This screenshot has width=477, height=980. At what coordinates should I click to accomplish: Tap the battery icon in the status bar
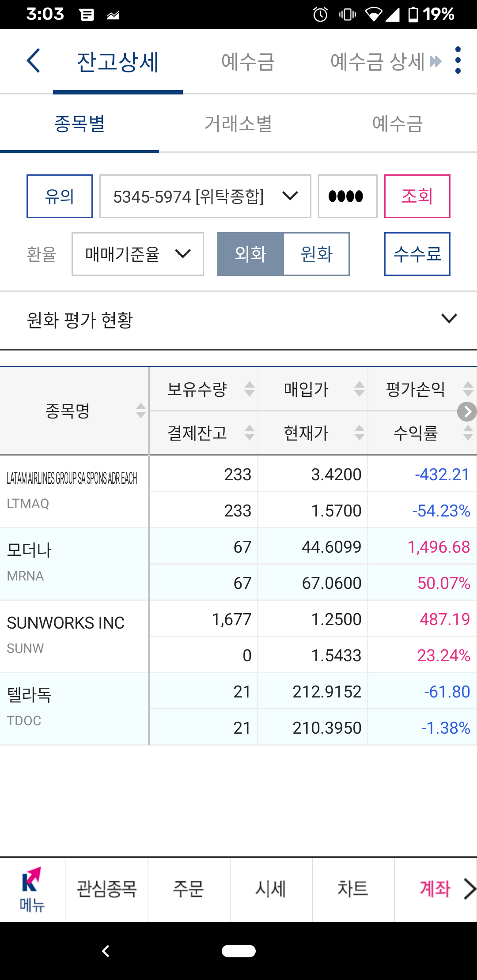tap(413, 15)
